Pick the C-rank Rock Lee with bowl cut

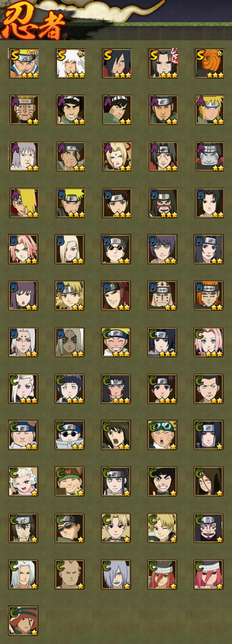(x=162, y=481)
